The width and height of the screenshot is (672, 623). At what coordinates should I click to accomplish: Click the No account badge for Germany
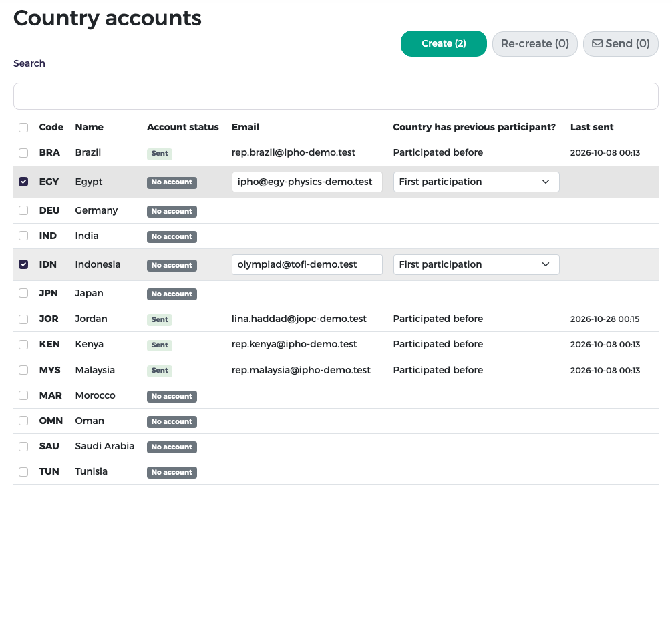(x=172, y=211)
